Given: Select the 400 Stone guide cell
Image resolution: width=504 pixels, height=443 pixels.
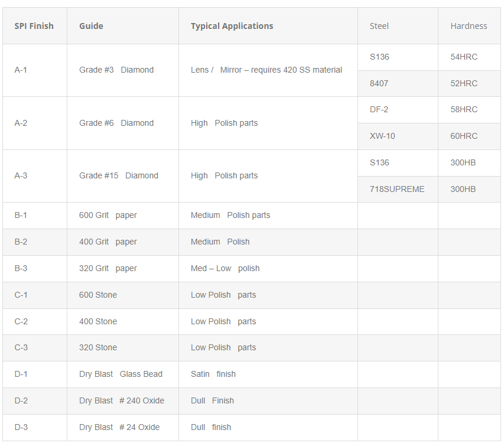Looking at the screenshot, I should pos(98,321).
